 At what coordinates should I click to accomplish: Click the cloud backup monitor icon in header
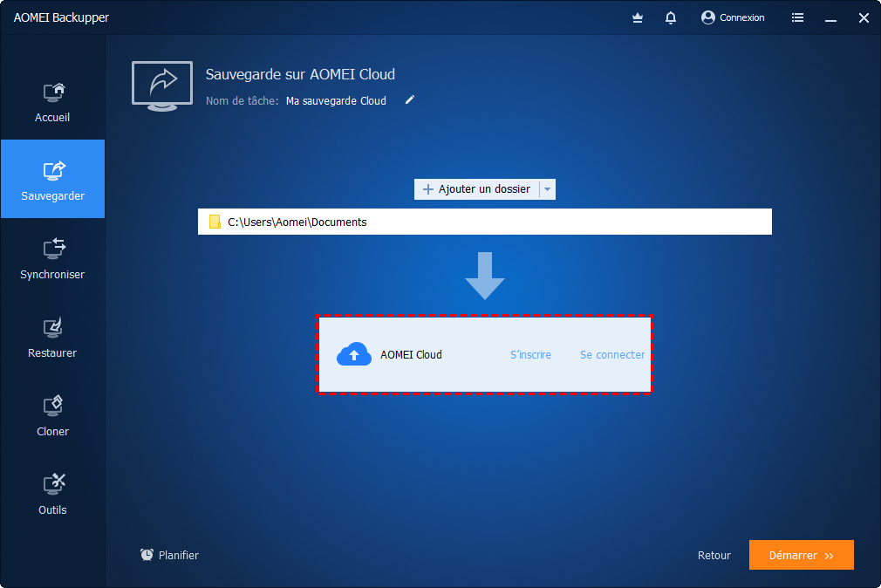[x=162, y=86]
